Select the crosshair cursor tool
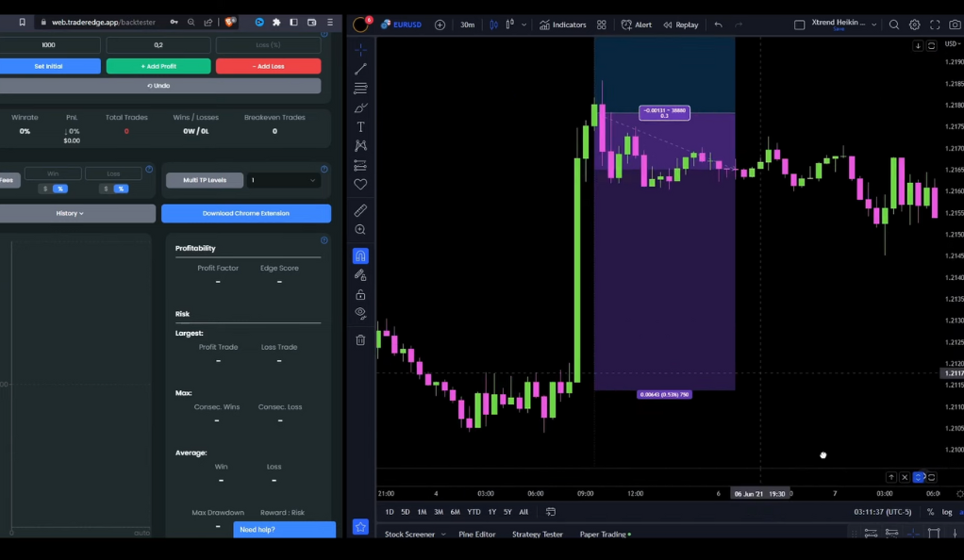 pos(360,50)
